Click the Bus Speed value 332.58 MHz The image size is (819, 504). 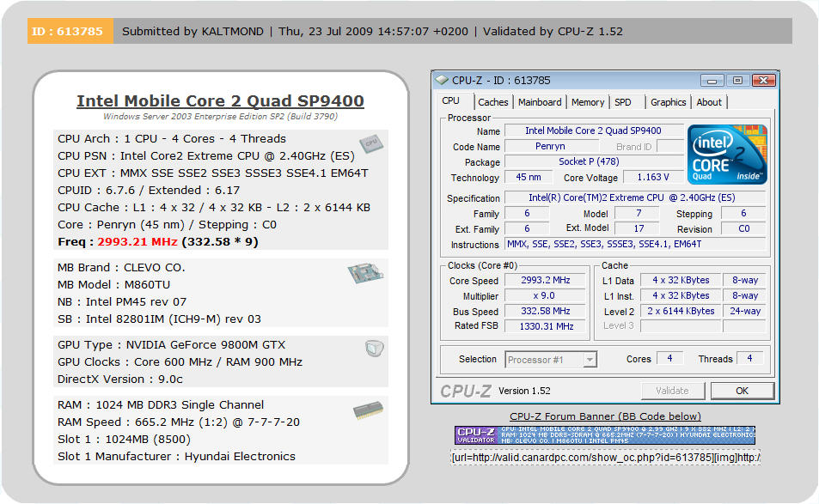point(546,311)
